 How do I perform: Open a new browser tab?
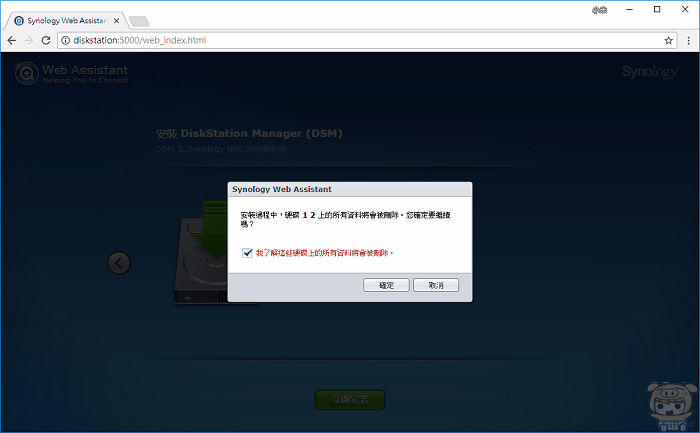(139, 21)
